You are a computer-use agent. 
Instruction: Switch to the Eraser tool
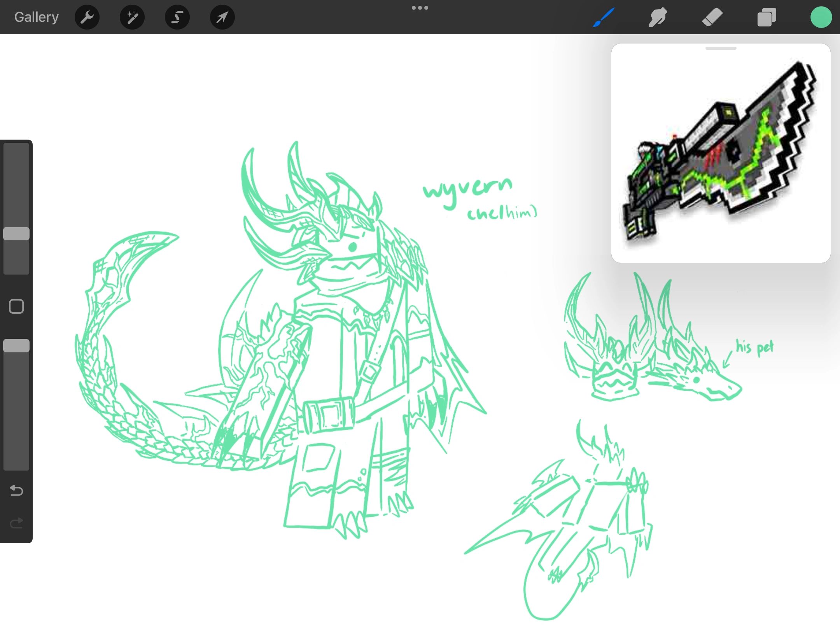[x=712, y=17]
